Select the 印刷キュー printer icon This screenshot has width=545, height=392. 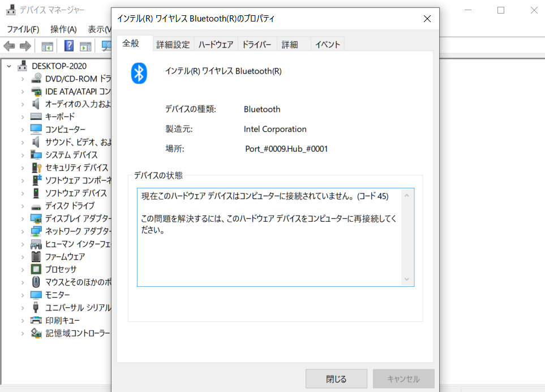coord(36,320)
